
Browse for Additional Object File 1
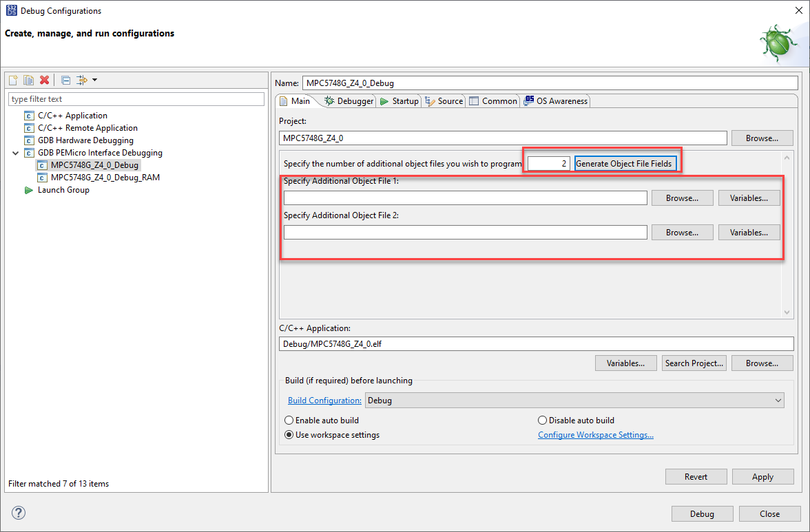click(682, 198)
